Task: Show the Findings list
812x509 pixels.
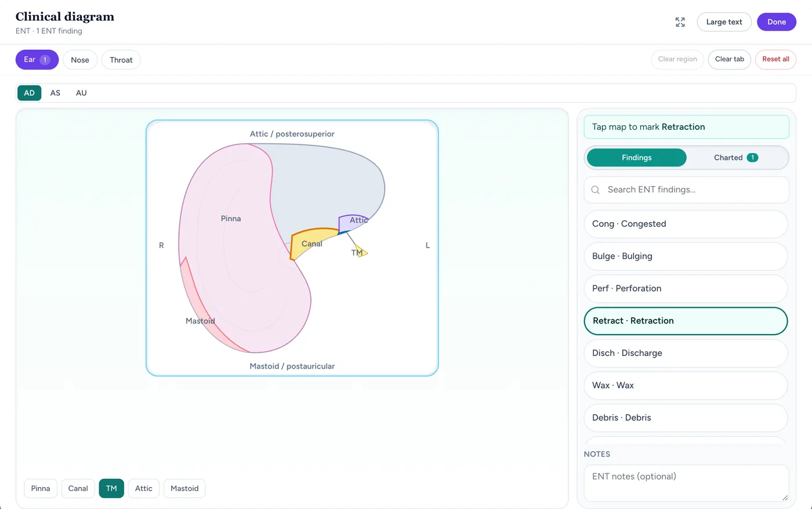Action: 636,158
